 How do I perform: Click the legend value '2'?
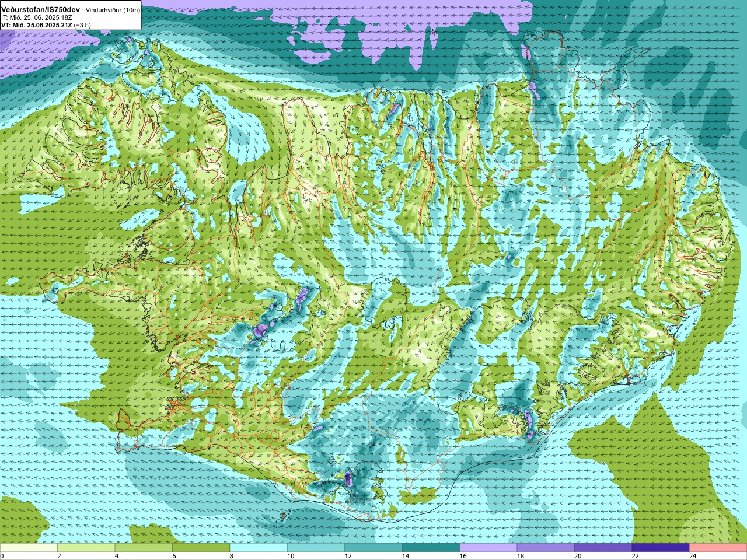coord(59,556)
